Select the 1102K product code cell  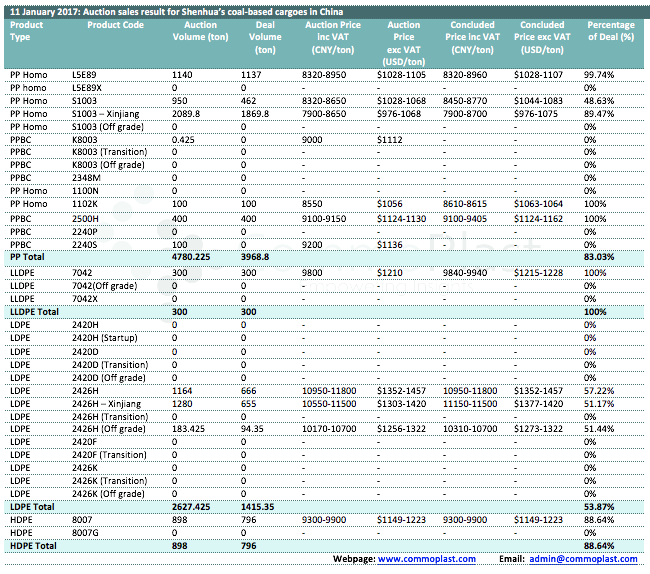pos(85,204)
